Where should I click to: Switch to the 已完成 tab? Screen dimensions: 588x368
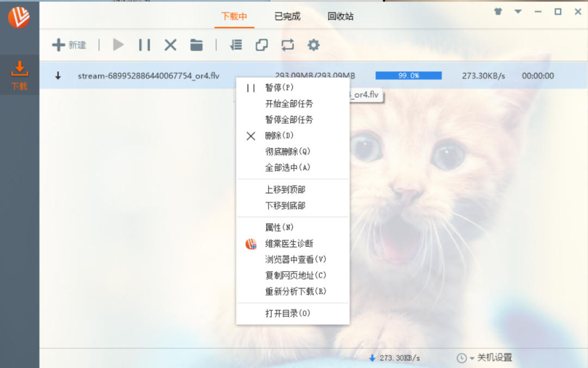[287, 16]
